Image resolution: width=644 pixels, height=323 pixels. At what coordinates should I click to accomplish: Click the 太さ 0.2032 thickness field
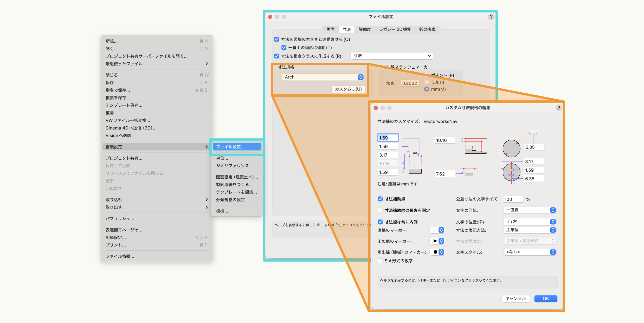click(409, 83)
